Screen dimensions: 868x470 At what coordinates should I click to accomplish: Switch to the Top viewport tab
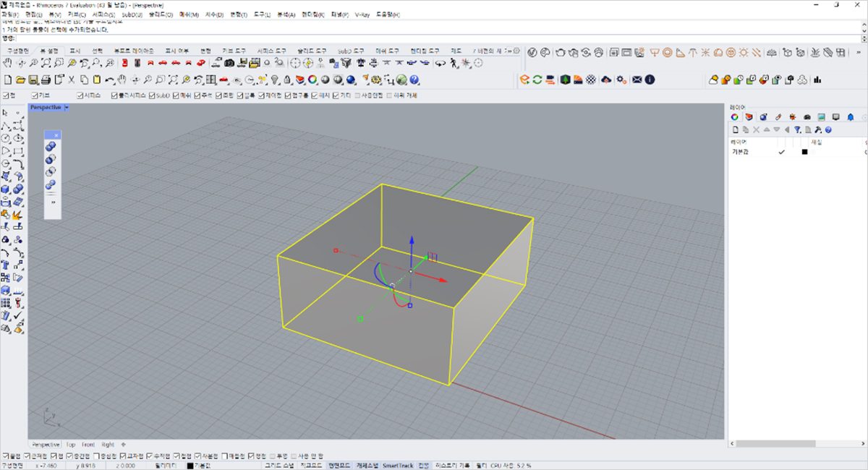[x=70, y=444]
